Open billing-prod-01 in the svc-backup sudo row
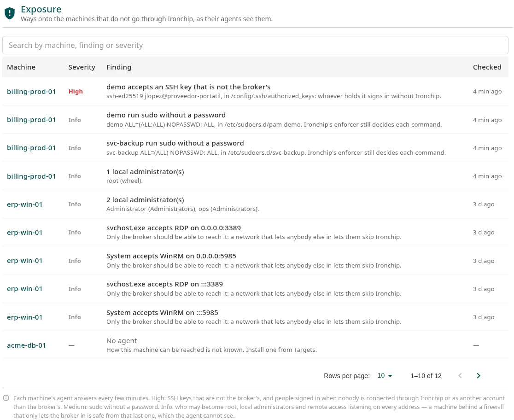Image resolution: width=514 pixels, height=420 pixels. [x=31, y=148]
